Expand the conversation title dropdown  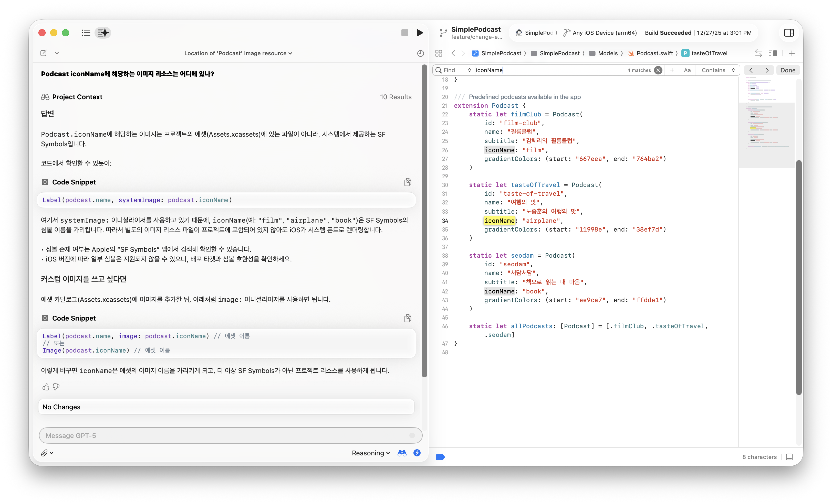pyautogui.click(x=238, y=53)
